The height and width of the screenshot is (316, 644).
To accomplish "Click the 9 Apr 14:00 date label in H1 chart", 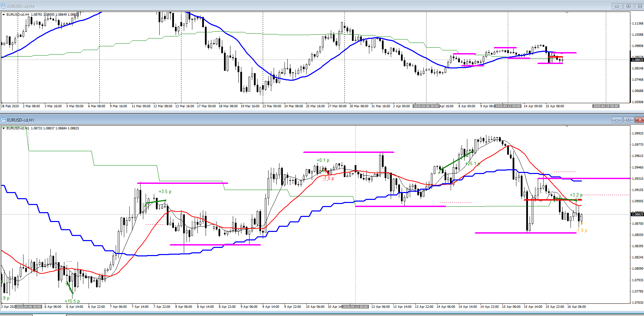I will (x=271, y=307).
